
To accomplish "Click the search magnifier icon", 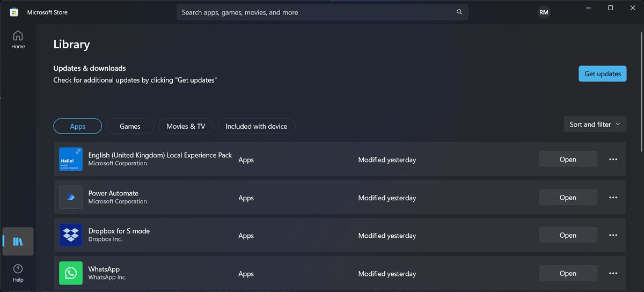I will click(459, 12).
